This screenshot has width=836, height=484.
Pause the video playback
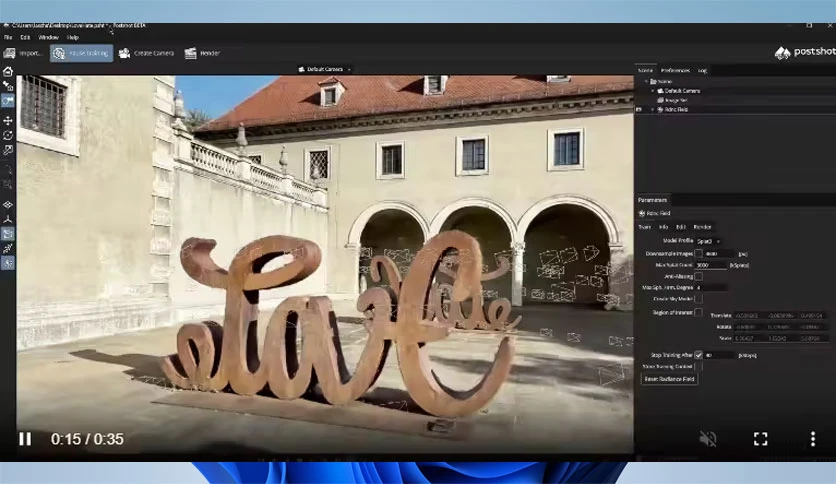pos(25,439)
